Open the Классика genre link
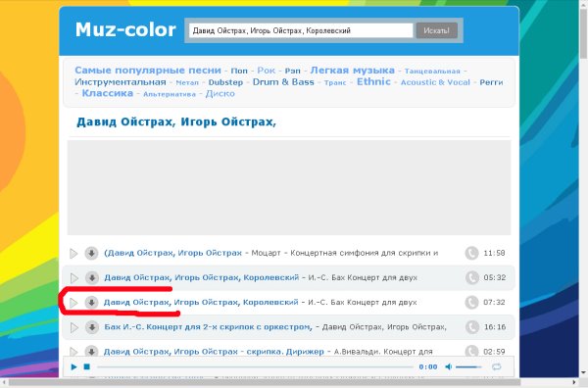The height and width of the screenshot is (388, 588). click(x=108, y=93)
